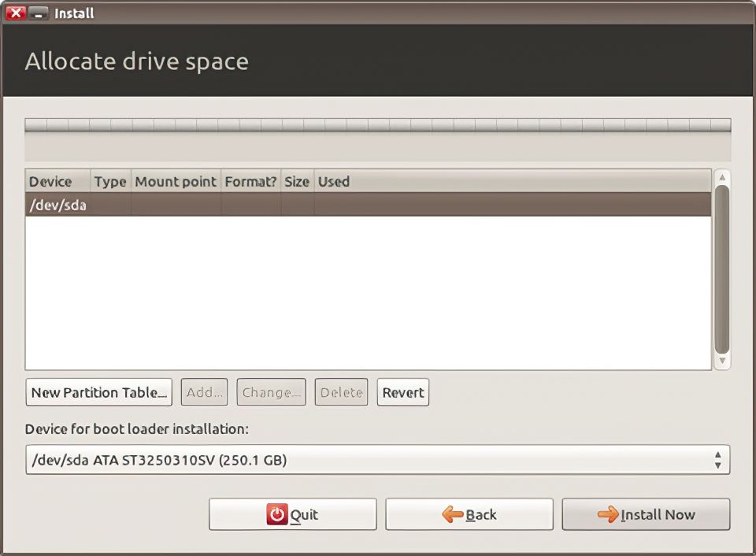
Task: Create a New Partition Table
Action: click(x=99, y=392)
